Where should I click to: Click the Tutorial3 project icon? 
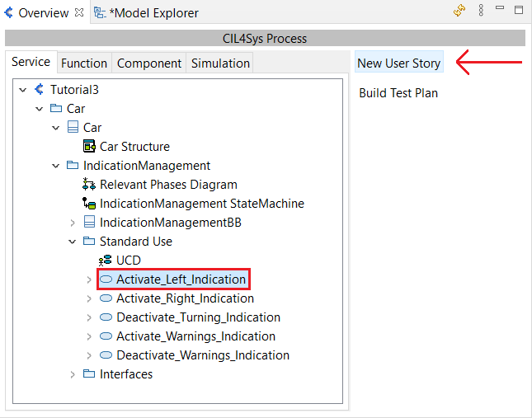(40, 90)
